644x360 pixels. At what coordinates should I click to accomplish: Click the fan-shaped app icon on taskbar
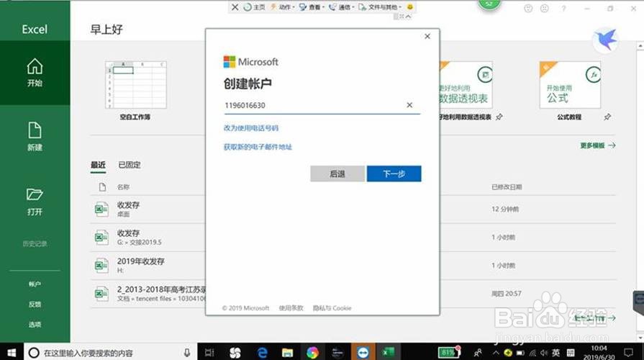click(235, 353)
